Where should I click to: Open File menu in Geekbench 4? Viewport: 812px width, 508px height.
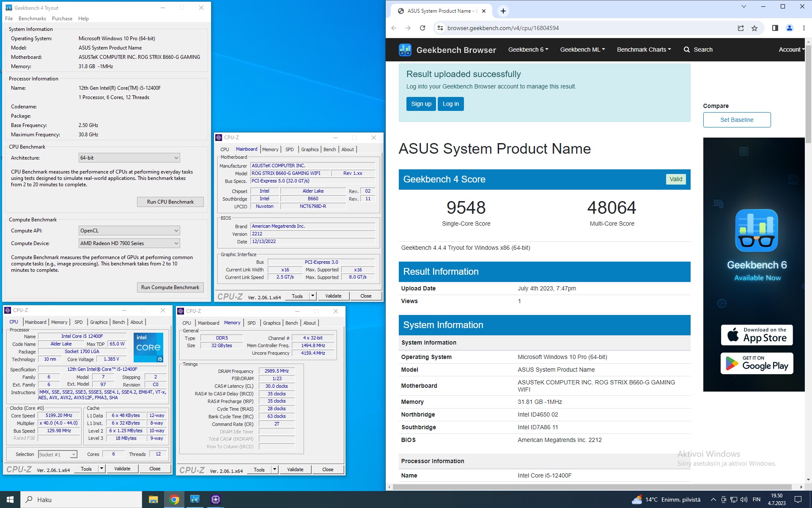9,19
